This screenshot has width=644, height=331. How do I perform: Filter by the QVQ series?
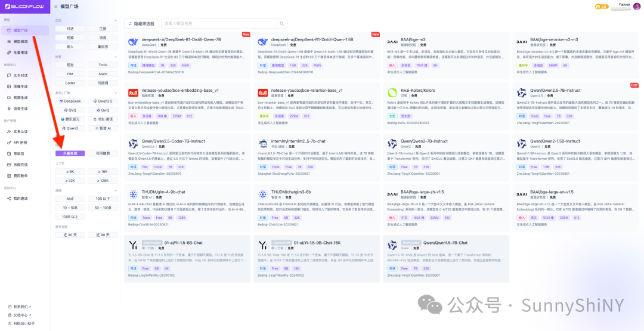[x=70, y=110]
